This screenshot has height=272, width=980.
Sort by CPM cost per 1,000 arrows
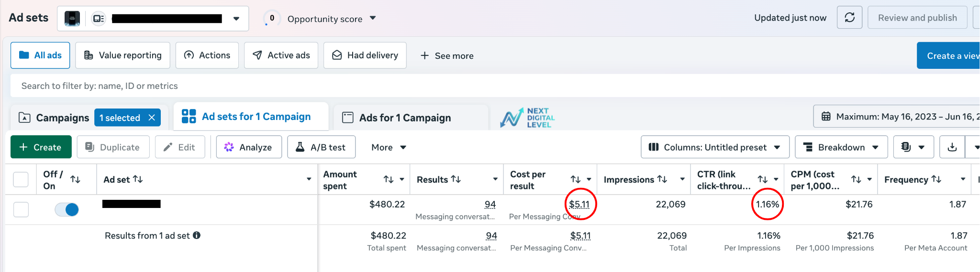pyautogui.click(x=856, y=179)
